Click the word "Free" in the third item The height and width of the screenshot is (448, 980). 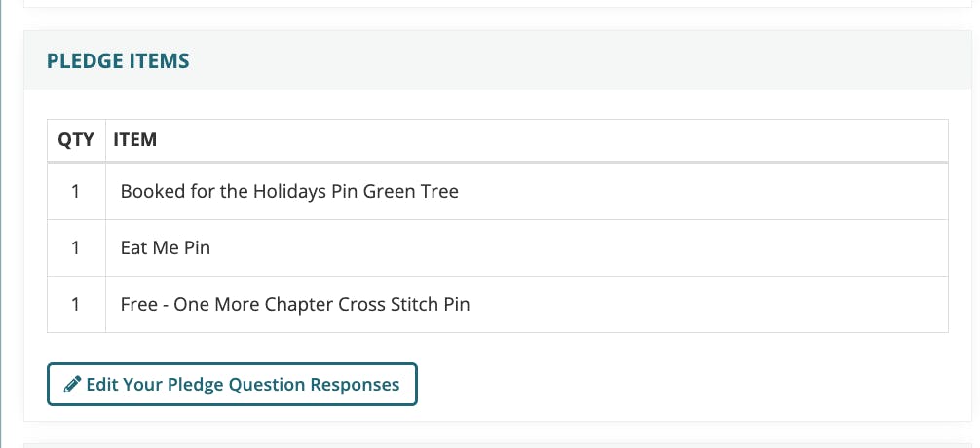[138, 305]
